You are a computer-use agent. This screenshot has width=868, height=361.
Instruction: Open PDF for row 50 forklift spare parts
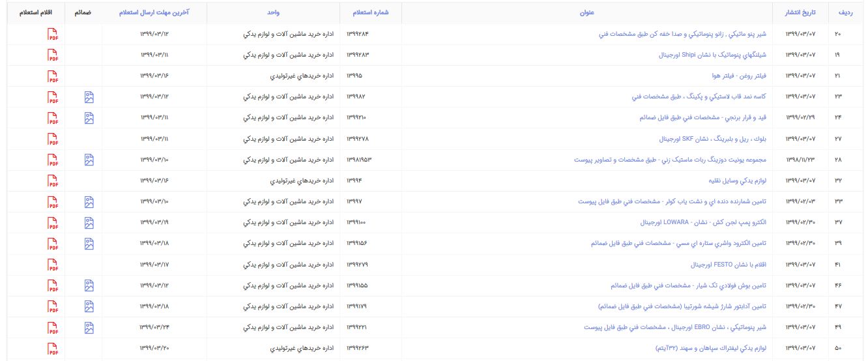pos(53,348)
